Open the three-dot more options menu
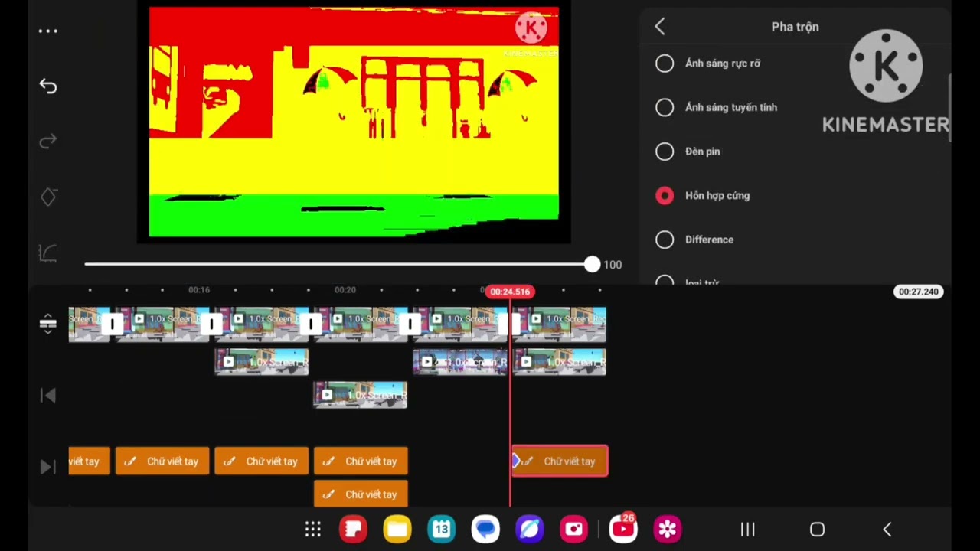The height and width of the screenshot is (551, 980). [x=48, y=31]
